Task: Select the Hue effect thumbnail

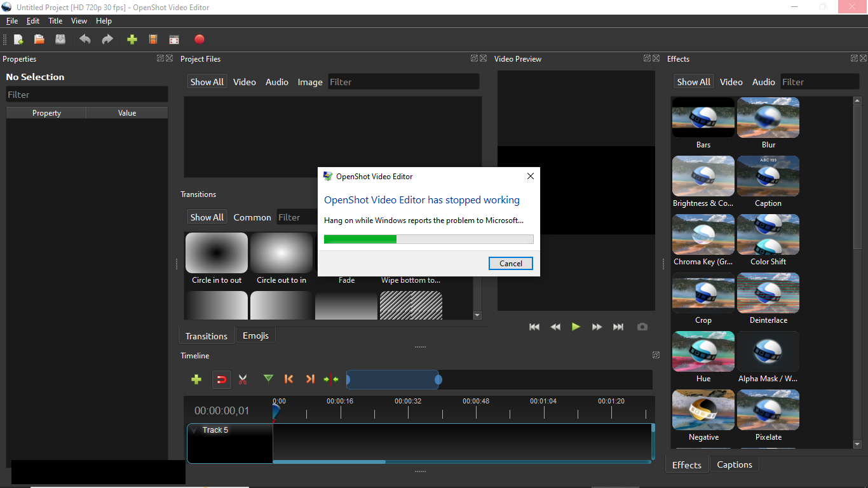Action: (x=703, y=351)
